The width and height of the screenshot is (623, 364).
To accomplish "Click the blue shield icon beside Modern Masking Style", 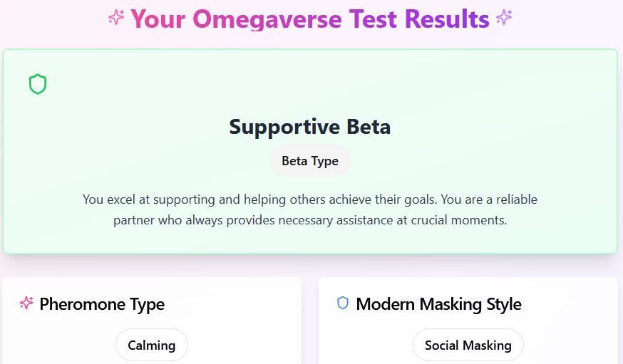I will point(343,303).
